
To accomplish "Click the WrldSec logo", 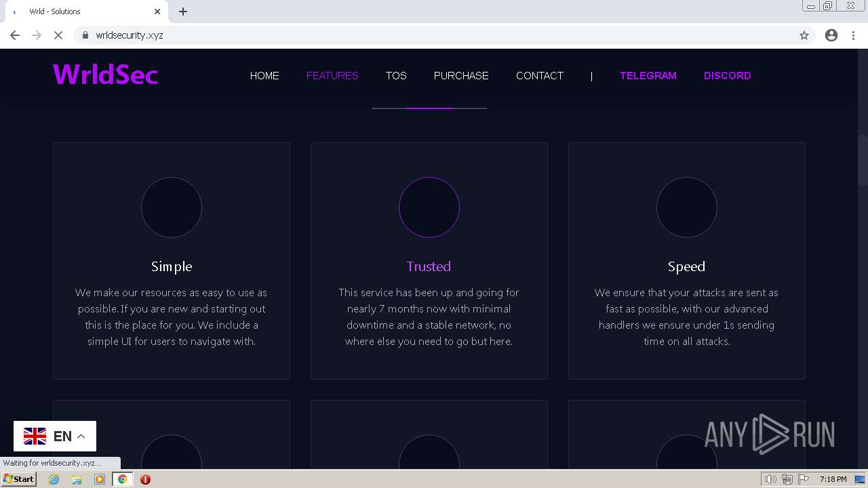I will (x=105, y=75).
